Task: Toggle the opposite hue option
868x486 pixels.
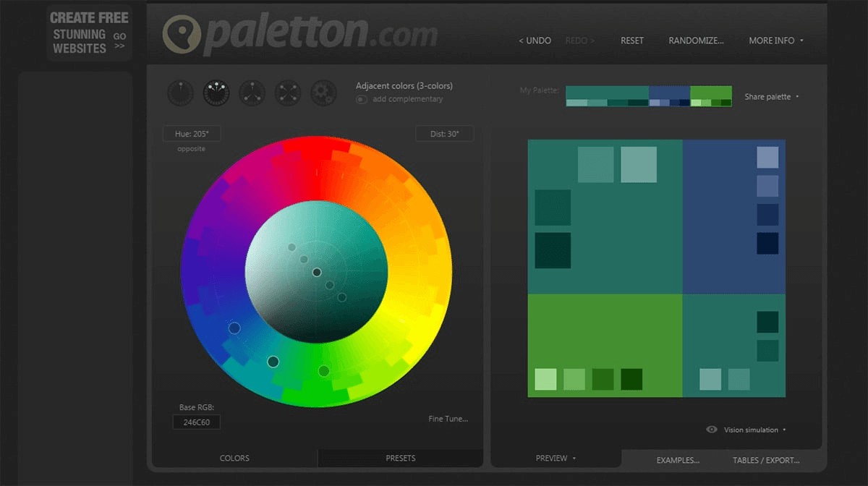Action: pos(190,148)
